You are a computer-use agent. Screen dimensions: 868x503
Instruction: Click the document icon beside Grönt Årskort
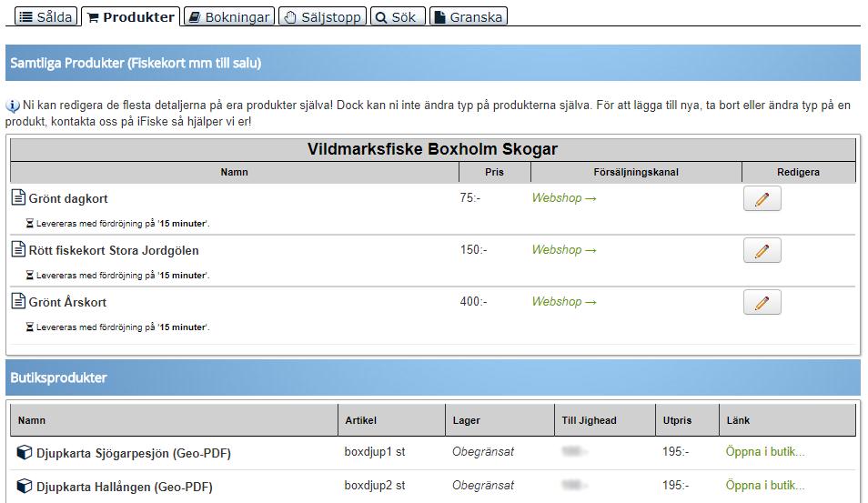pyautogui.click(x=19, y=301)
